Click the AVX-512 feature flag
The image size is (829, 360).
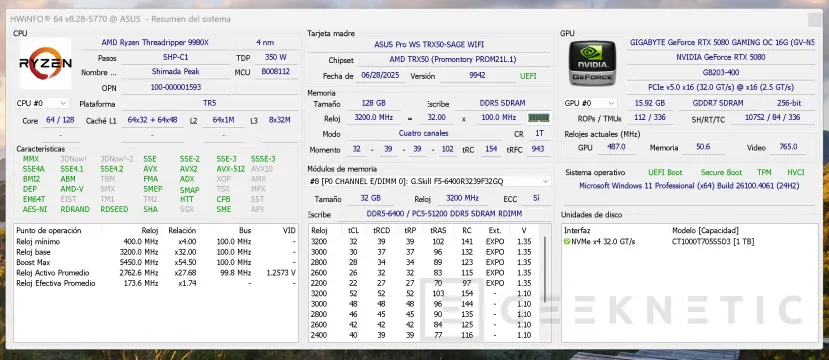tap(230, 169)
